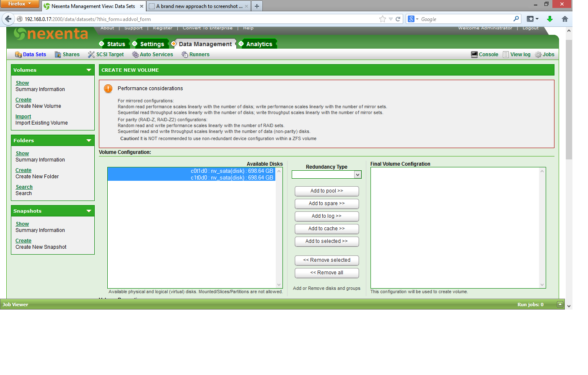Click Create under Folders

coord(23,170)
